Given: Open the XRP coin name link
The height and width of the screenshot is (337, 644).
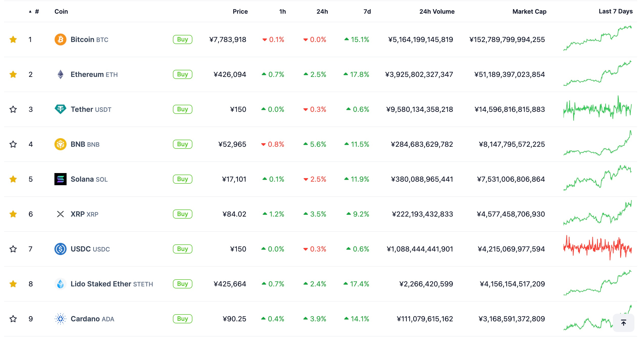Looking at the screenshot, I should coord(85,214).
